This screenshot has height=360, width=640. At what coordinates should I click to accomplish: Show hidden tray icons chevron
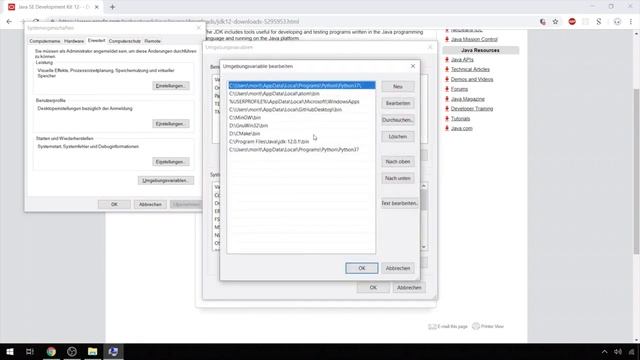pyautogui.click(x=604, y=352)
